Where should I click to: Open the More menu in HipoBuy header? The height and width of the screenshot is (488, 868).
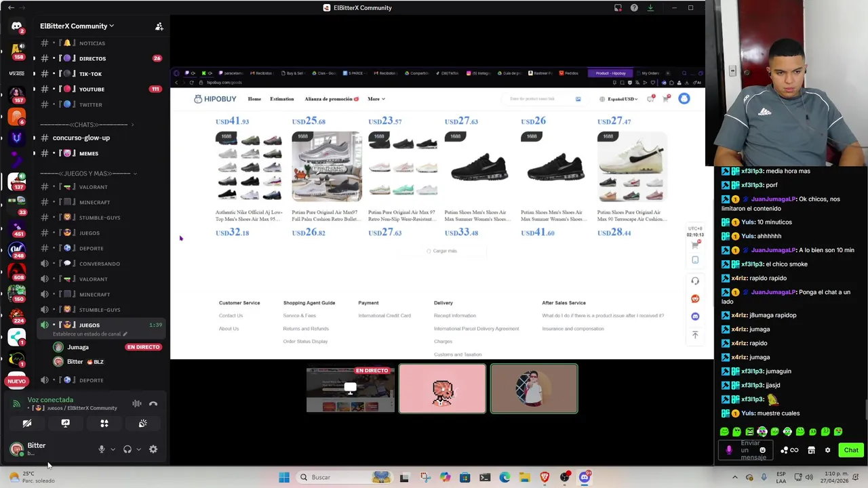tap(376, 99)
